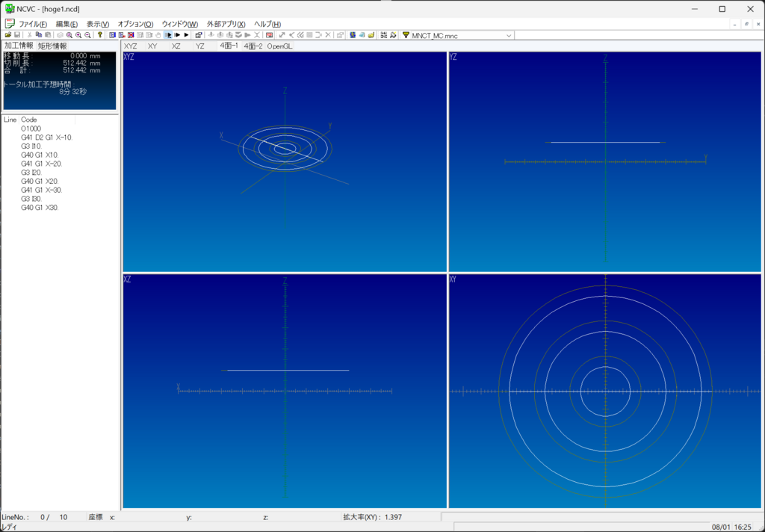The image size is (765, 532).
Task: Click the blue-yellow figure toolbar icon
Action: [353, 35]
